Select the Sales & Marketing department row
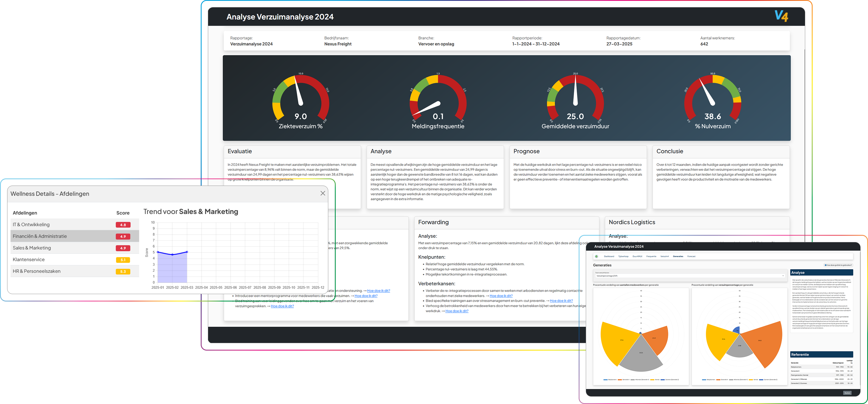Screen dimensions: 868x404 (x=32, y=248)
